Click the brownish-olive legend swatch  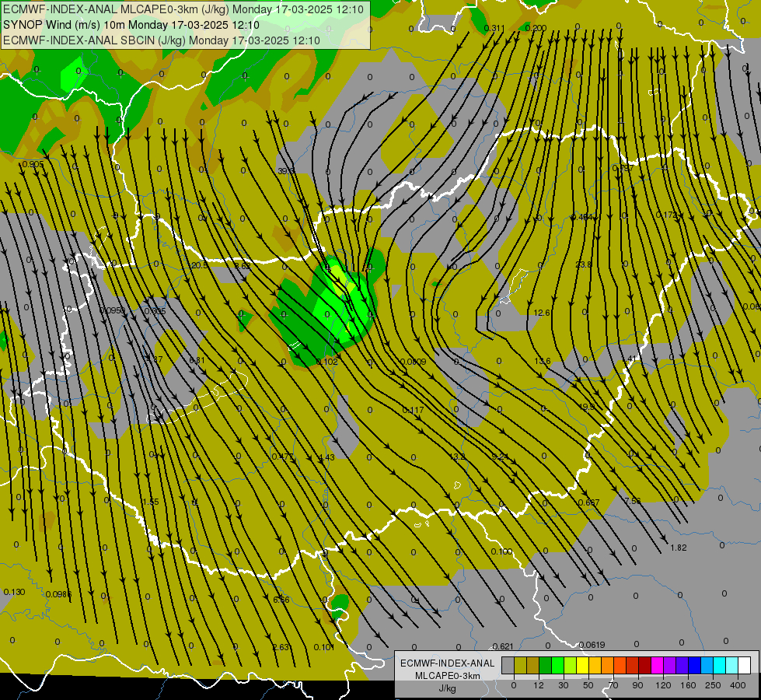[x=533, y=666]
